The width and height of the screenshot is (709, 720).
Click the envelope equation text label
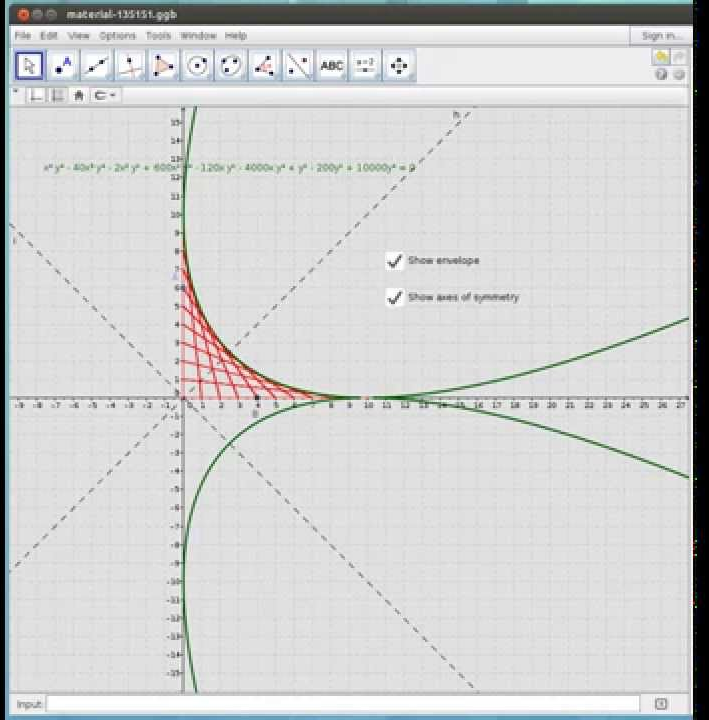pos(229,168)
